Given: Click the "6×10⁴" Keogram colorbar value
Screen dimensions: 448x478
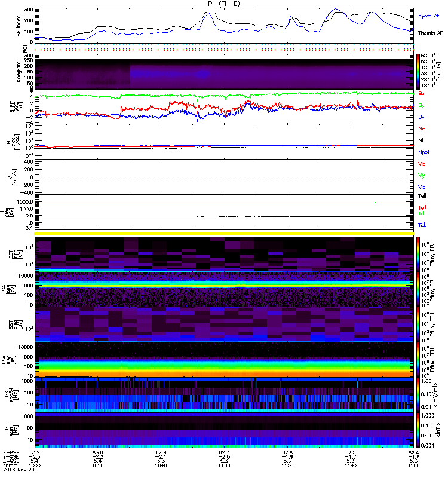Looking at the screenshot, I should coord(428,56).
